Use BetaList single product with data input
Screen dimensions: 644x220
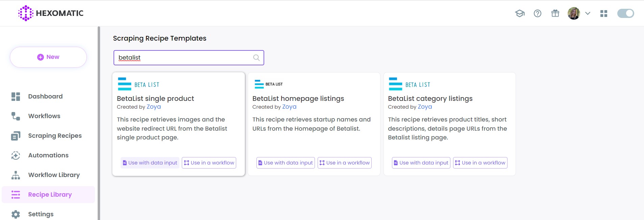pyautogui.click(x=150, y=163)
